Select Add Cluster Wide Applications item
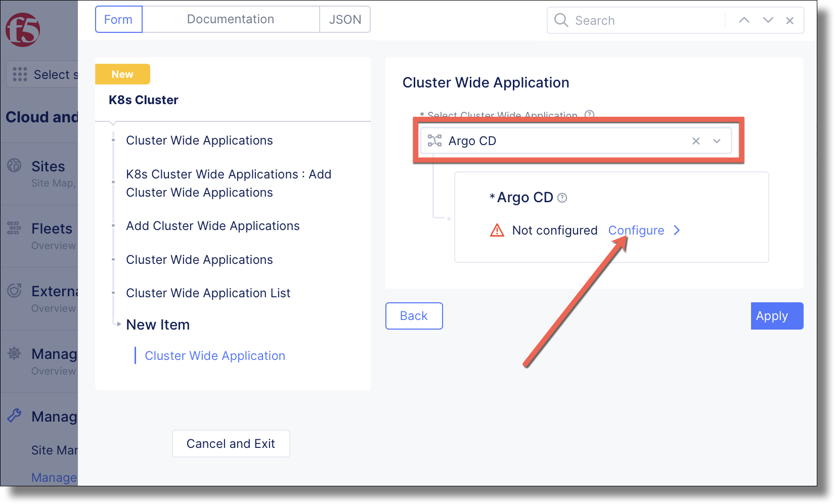 click(213, 226)
